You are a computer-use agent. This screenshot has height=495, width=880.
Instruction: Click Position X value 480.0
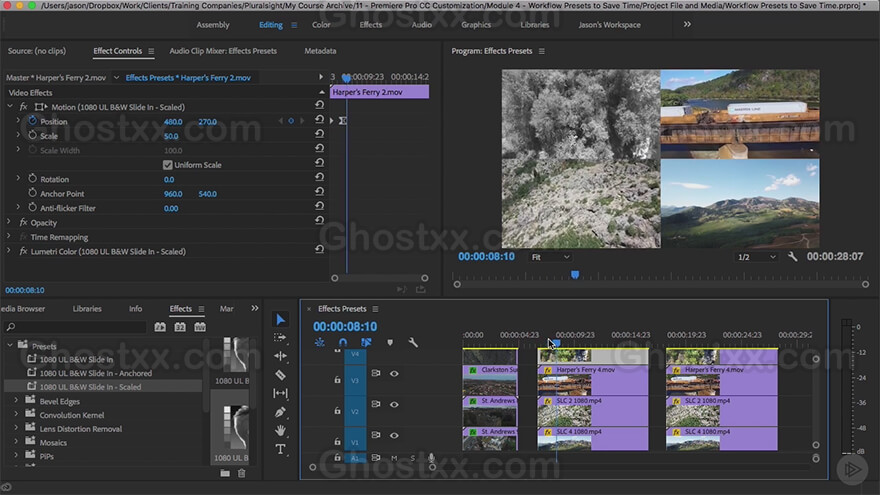[173, 121]
